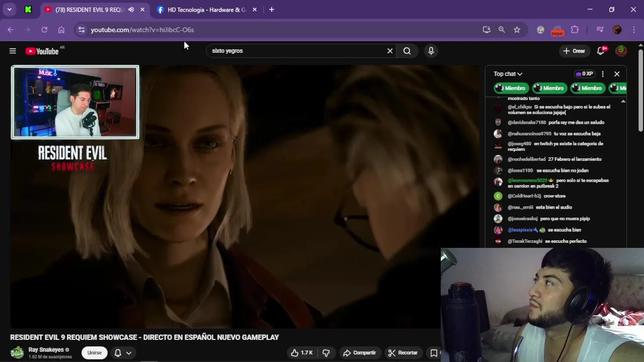Open the media controls icon in toolbar
644x362 pixels.
[x=600, y=30]
